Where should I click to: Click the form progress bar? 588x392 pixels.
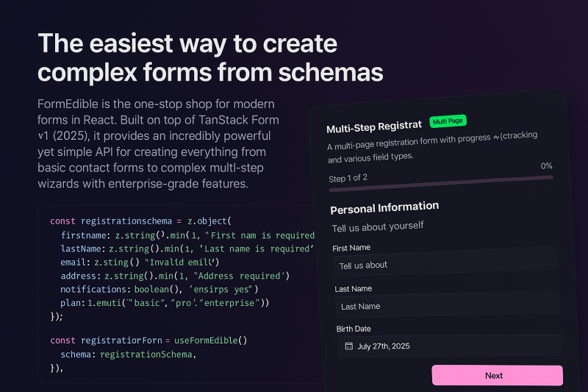[x=441, y=183]
